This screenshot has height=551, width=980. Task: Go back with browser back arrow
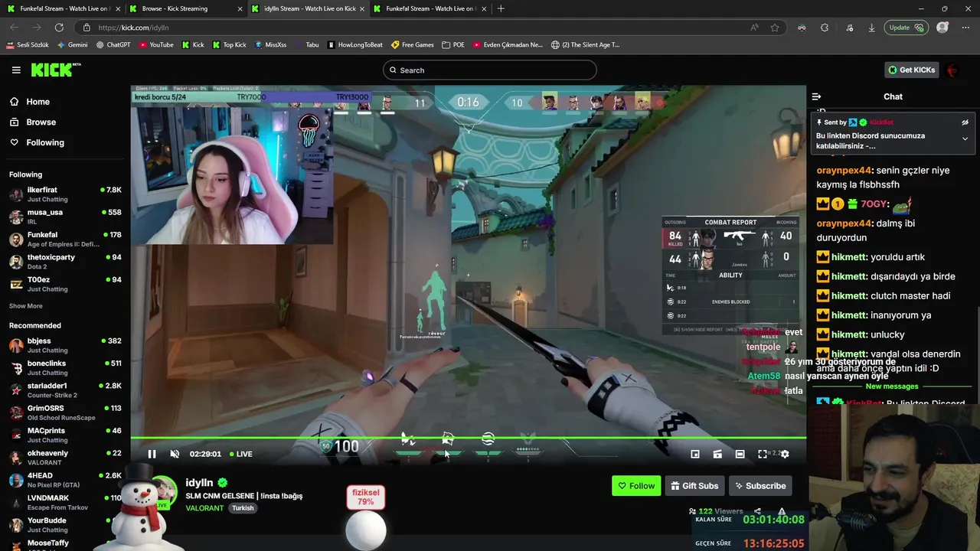point(15,28)
